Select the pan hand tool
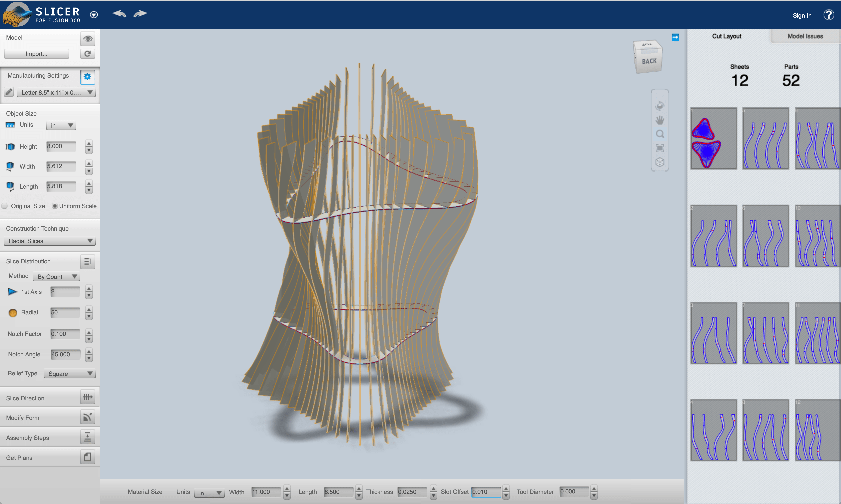 [x=659, y=120]
